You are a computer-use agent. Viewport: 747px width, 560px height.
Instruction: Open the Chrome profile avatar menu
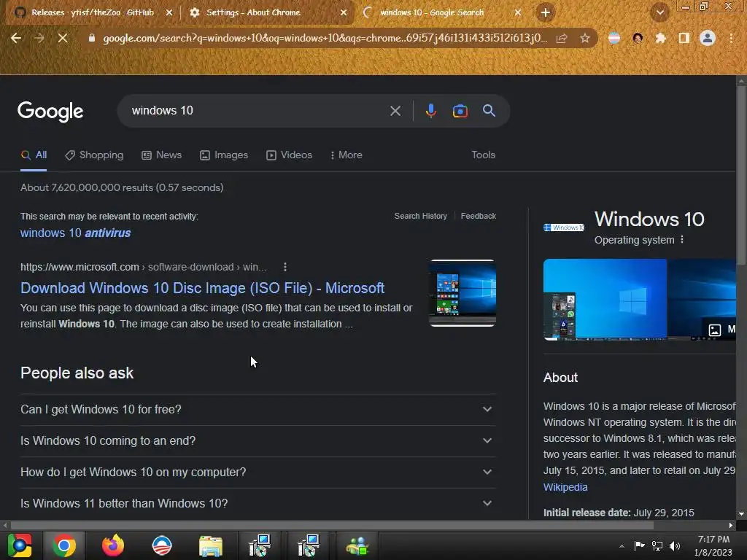[708, 38]
